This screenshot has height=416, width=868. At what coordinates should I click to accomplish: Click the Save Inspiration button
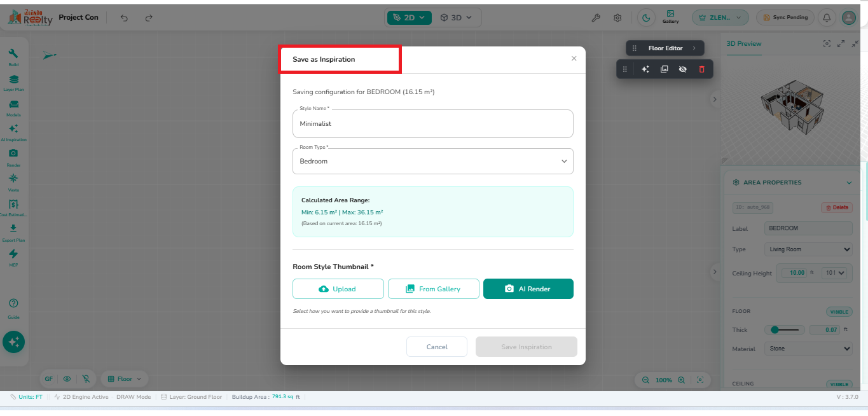coord(527,347)
